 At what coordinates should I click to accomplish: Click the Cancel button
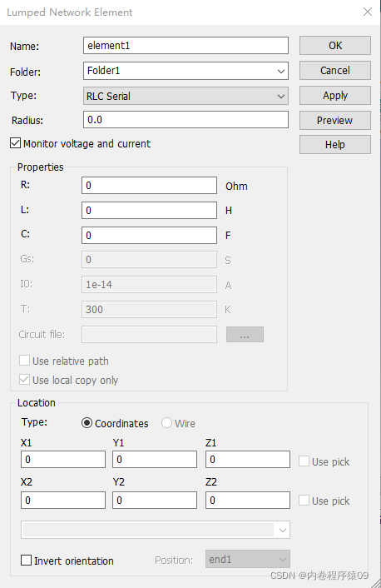[335, 70]
